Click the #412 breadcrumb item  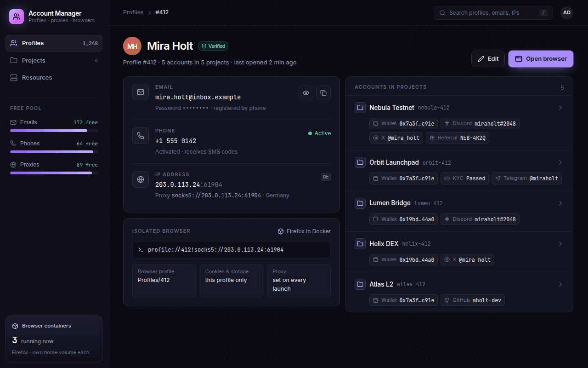tap(162, 12)
